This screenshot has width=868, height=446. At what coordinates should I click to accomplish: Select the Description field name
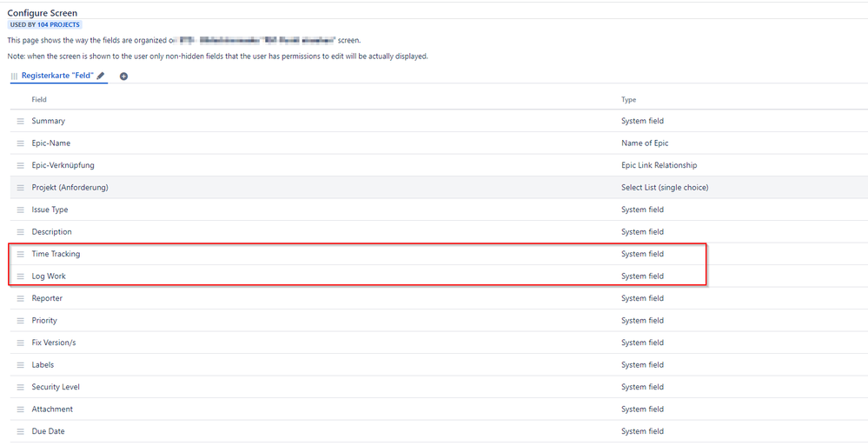tap(51, 231)
